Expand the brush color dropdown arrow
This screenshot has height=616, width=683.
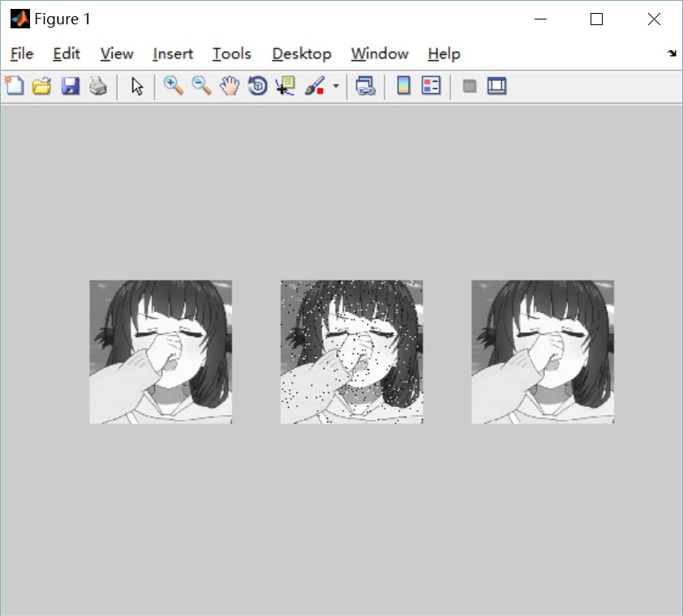[x=336, y=86]
